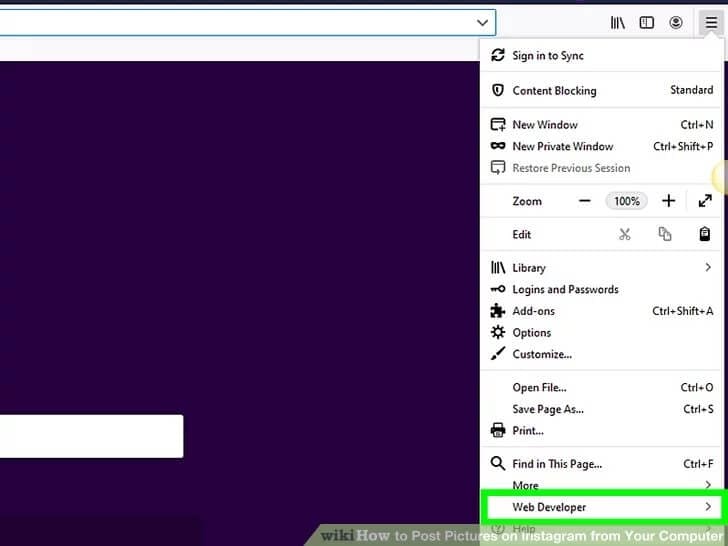Enter full screen with the arrows icon
728x546 pixels.
point(705,201)
